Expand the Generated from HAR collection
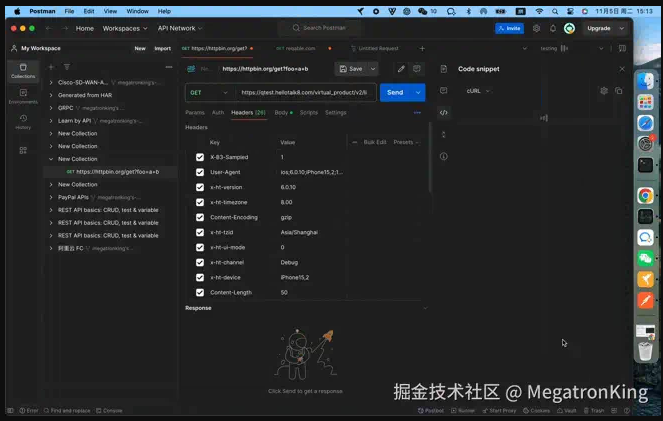Viewport: 663px width, 421px height. [51, 95]
